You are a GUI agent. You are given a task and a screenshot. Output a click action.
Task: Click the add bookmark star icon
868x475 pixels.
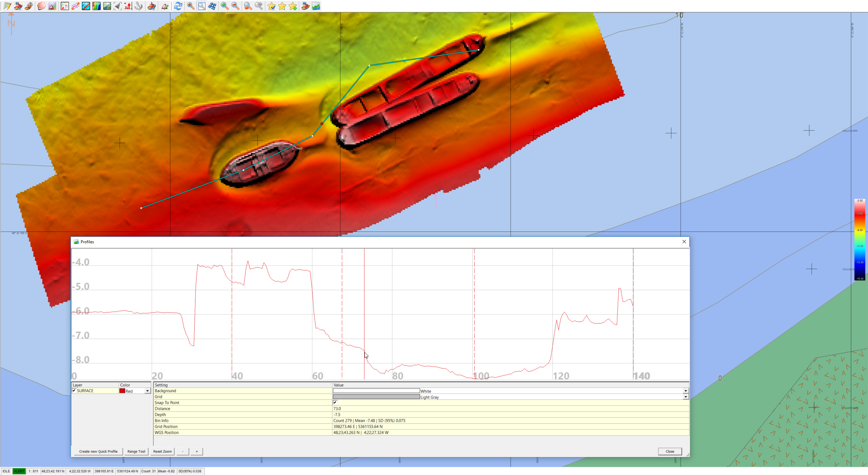tap(293, 6)
